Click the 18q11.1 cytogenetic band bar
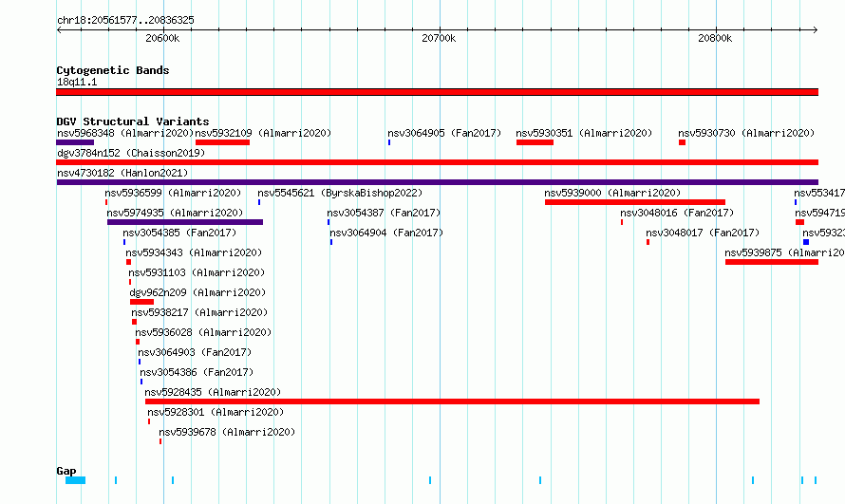This screenshot has width=845, height=504. 437,92
